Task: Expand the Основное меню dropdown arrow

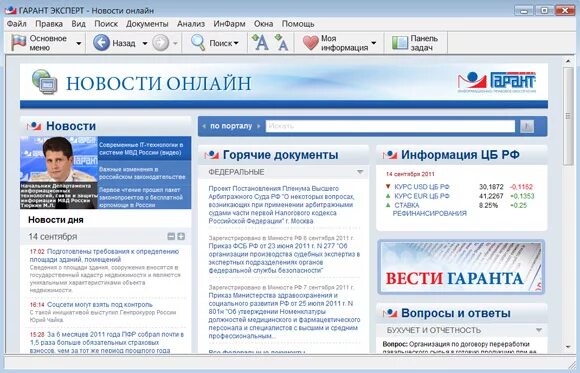Action: point(78,43)
